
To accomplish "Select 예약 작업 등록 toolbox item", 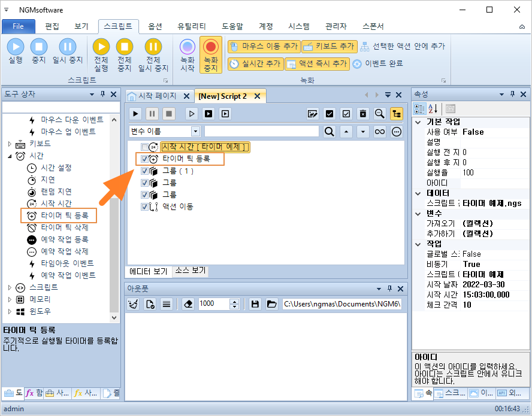I will (x=65, y=239).
